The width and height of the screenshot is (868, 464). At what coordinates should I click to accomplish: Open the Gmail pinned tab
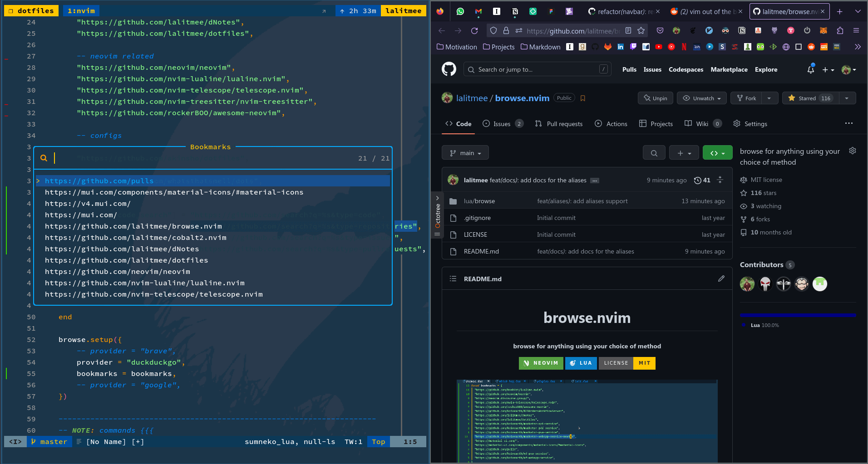(478, 11)
